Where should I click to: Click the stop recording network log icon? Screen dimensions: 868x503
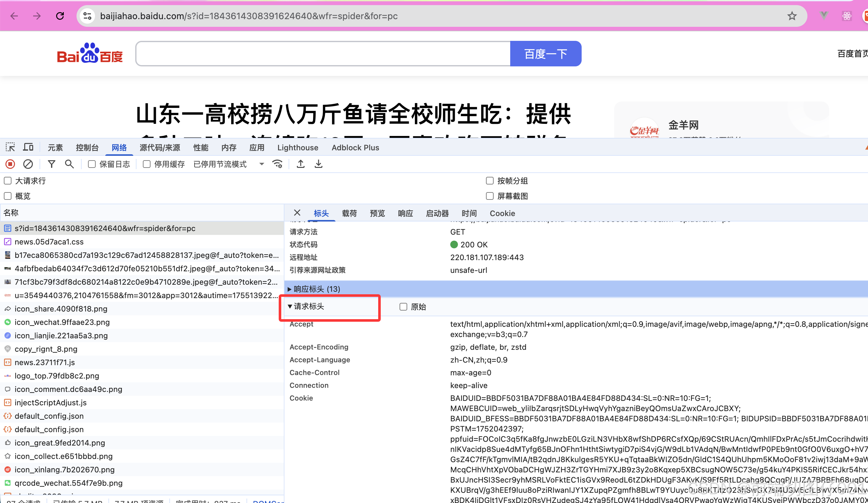click(x=10, y=164)
